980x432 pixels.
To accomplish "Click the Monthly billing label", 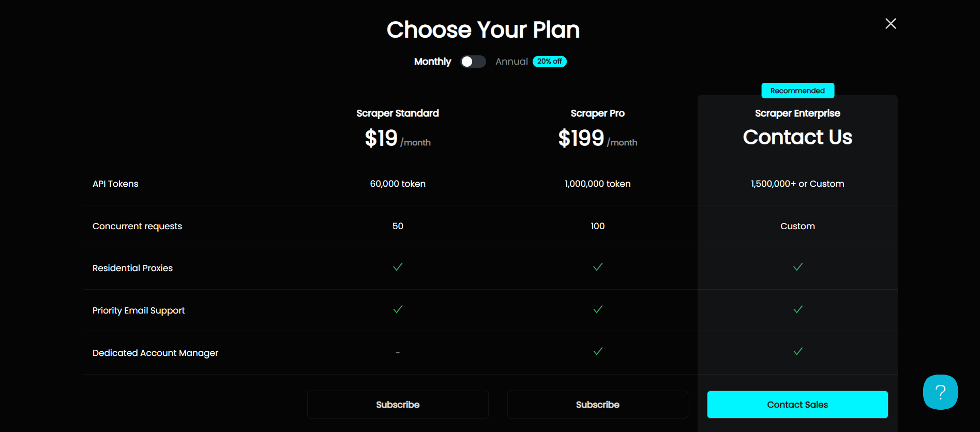I will [x=432, y=61].
